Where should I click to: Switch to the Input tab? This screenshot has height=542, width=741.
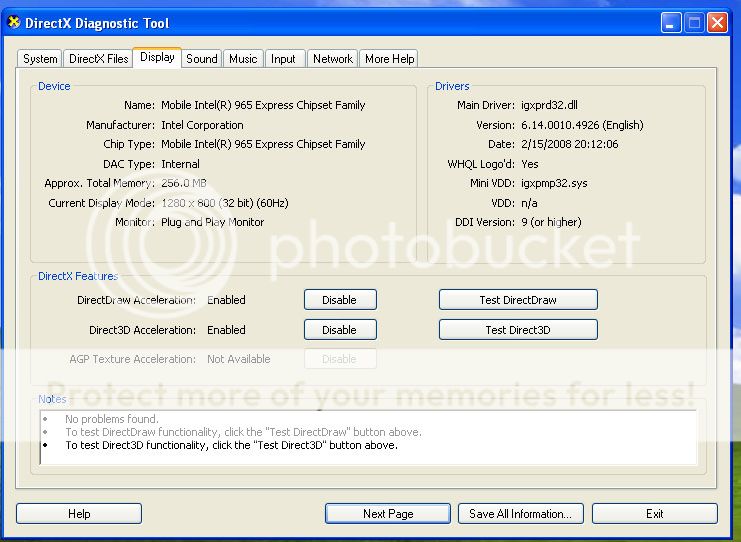(x=285, y=59)
